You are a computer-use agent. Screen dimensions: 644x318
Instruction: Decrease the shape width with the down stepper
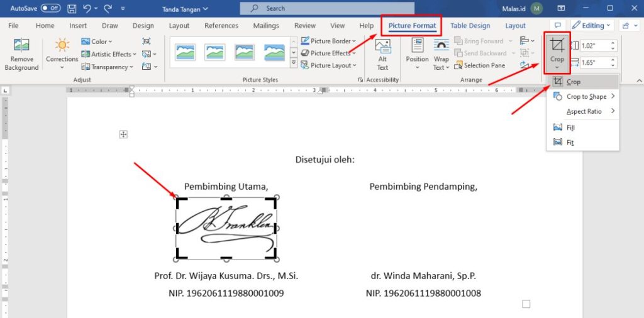pyautogui.click(x=613, y=65)
